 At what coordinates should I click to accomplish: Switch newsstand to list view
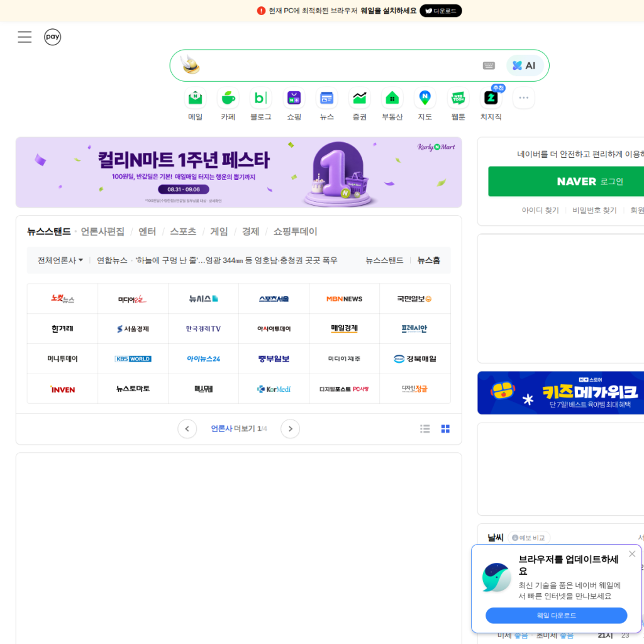tap(425, 429)
